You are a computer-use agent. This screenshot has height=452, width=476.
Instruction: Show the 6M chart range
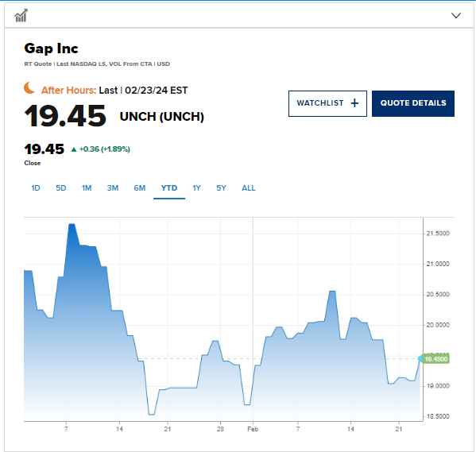pos(140,188)
